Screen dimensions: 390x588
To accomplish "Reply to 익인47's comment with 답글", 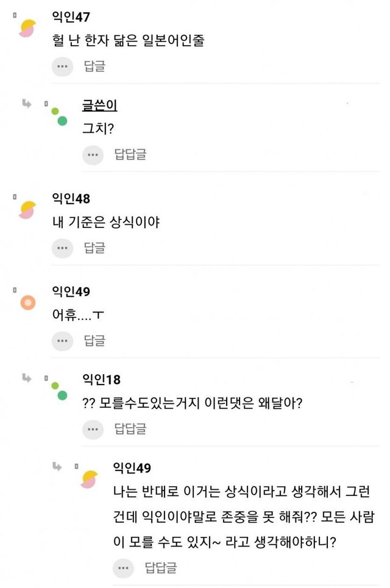I will coord(94,66).
